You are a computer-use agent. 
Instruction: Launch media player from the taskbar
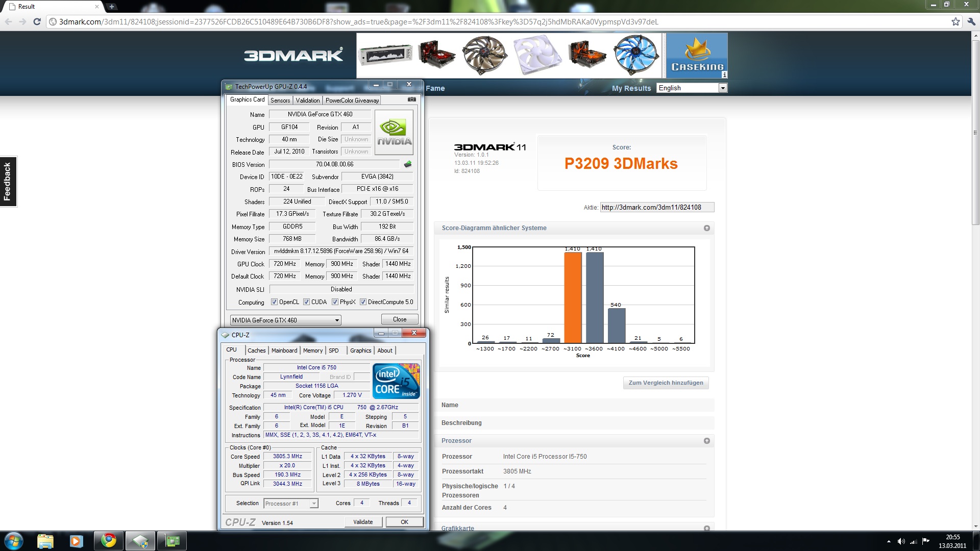point(76,541)
